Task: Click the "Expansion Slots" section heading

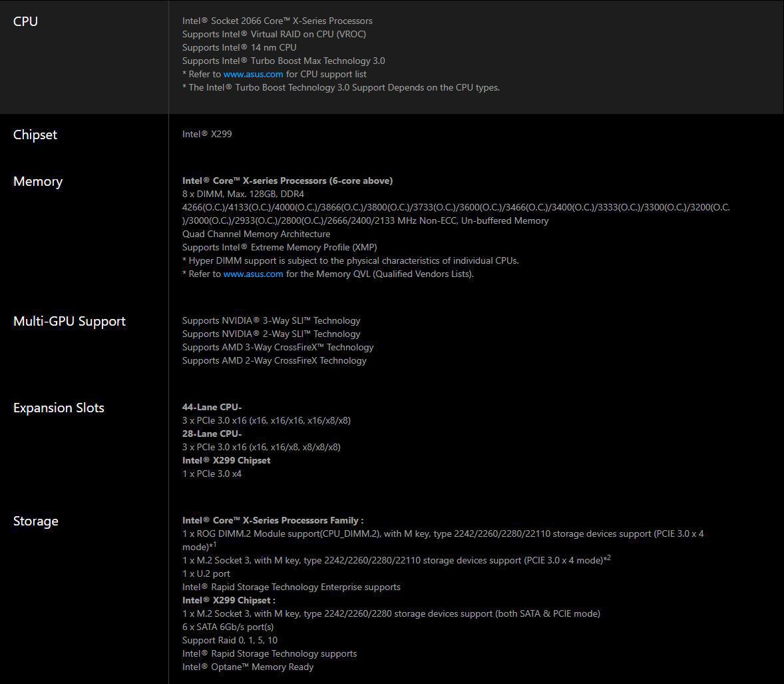Action: pyautogui.click(x=59, y=408)
